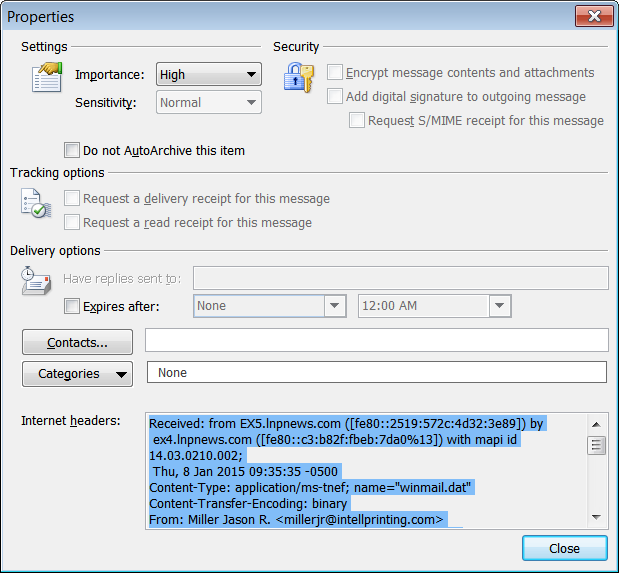Click the Settings importance icon

[46, 78]
